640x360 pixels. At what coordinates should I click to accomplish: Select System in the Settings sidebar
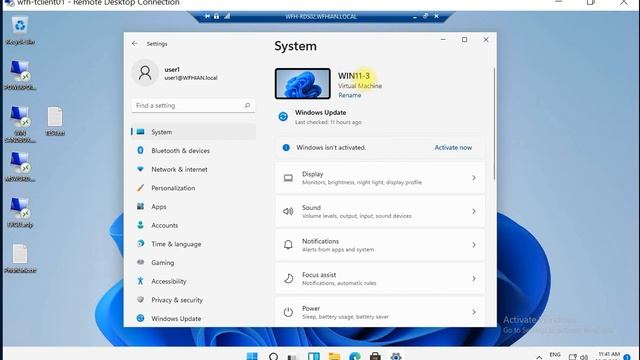193,132
